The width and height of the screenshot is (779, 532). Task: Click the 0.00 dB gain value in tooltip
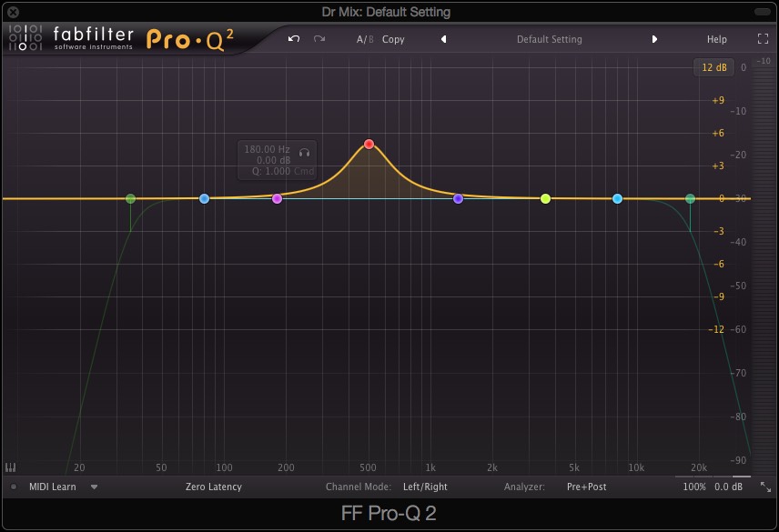click(273, 160)
